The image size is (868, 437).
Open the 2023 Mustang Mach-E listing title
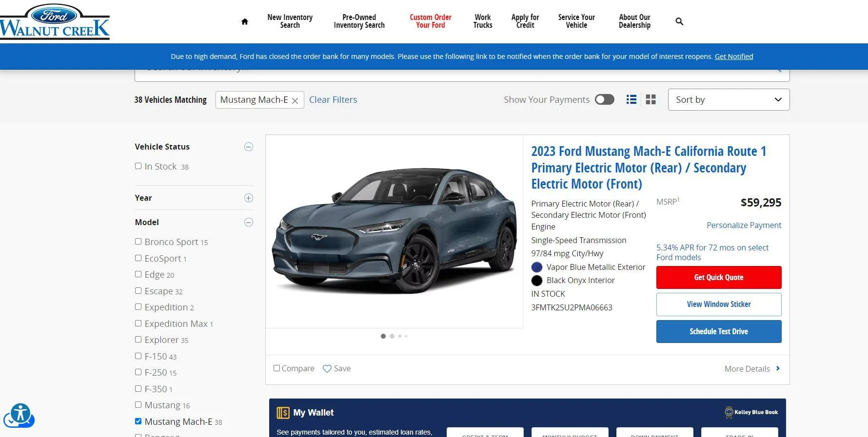click(649, 168)
